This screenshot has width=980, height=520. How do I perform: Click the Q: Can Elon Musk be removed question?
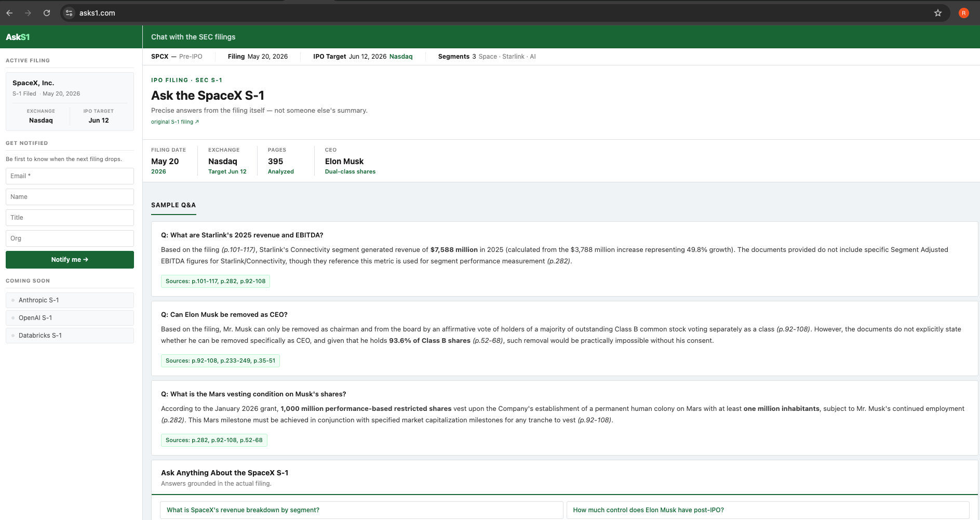[224, 315]
